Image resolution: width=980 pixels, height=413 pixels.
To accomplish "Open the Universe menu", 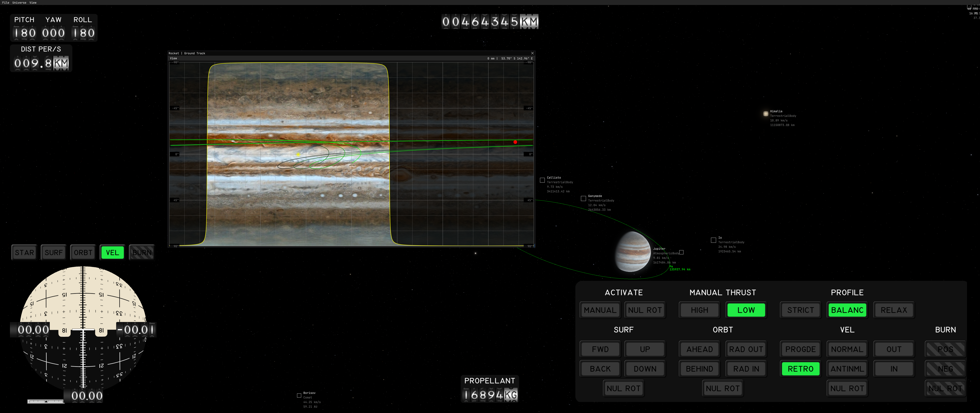I will coord(19,2).
